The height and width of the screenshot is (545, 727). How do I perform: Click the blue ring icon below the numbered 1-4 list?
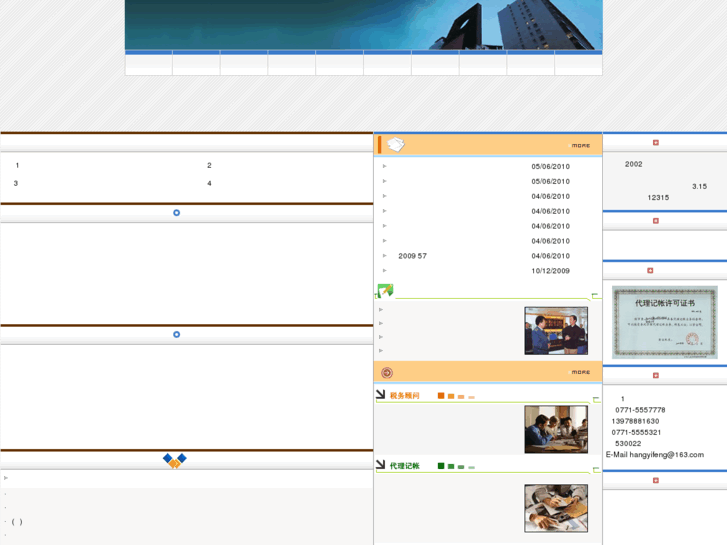[176, 212]
